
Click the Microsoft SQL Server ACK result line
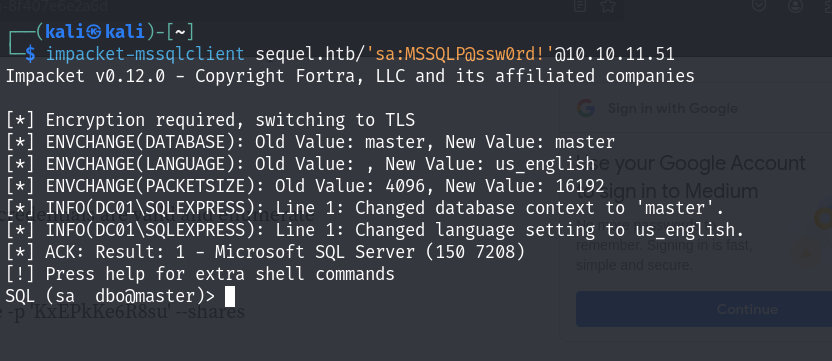(x=265, y=252)
